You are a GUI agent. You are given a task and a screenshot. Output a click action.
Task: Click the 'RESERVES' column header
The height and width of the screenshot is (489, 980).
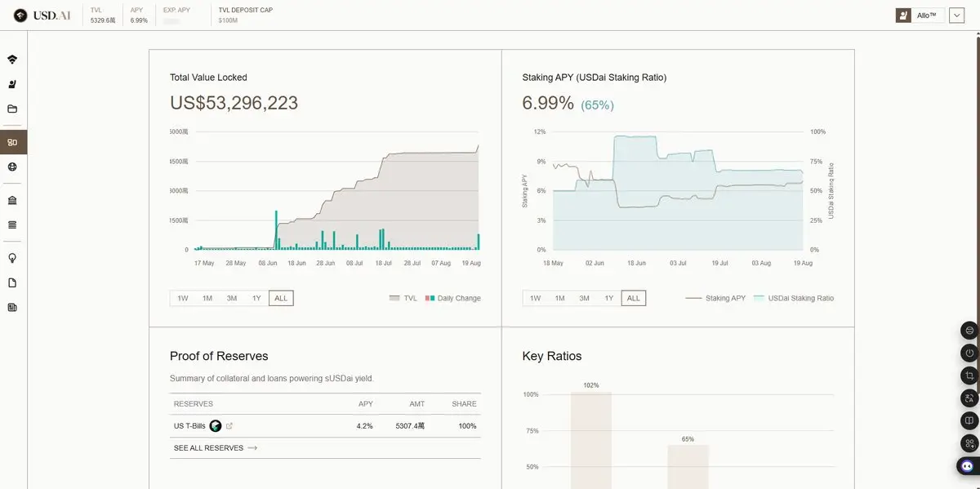194,404
